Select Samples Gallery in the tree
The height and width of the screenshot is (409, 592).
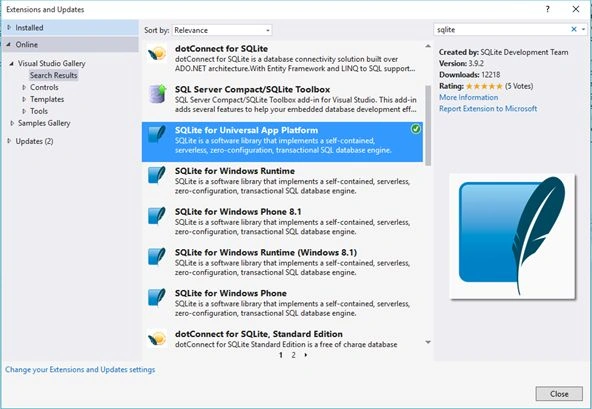tap(44, 123)
